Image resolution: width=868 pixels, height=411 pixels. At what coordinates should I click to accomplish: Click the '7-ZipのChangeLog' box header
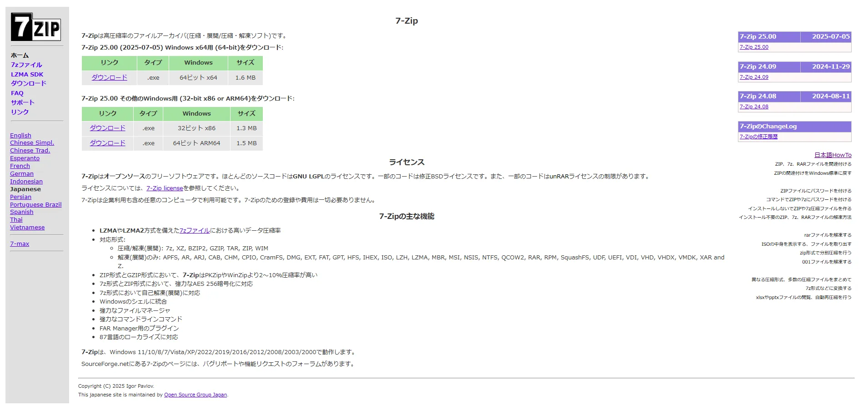794,127
